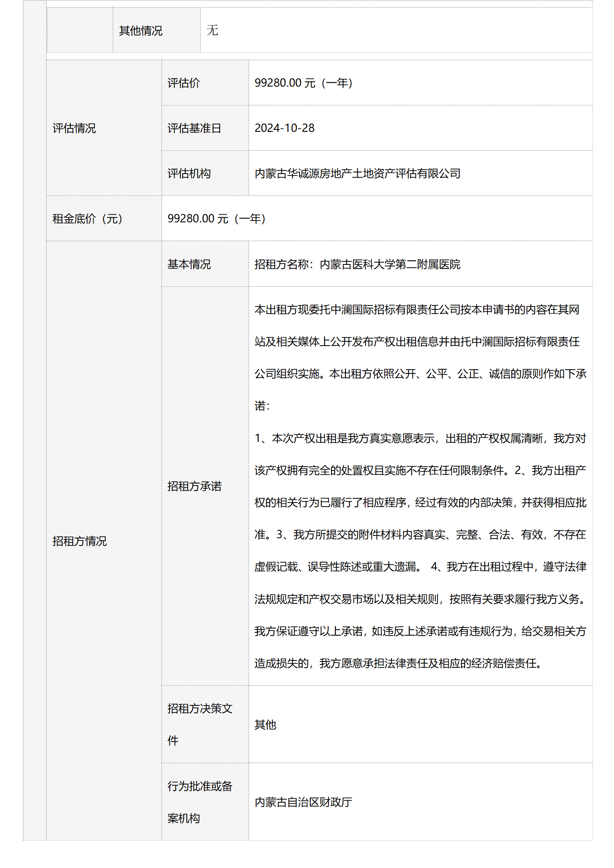The height and width of the screenshot is (868, 614).
Task: Click the 其他 value beside 招租方决策文件
Action: (x=265, y=724)
